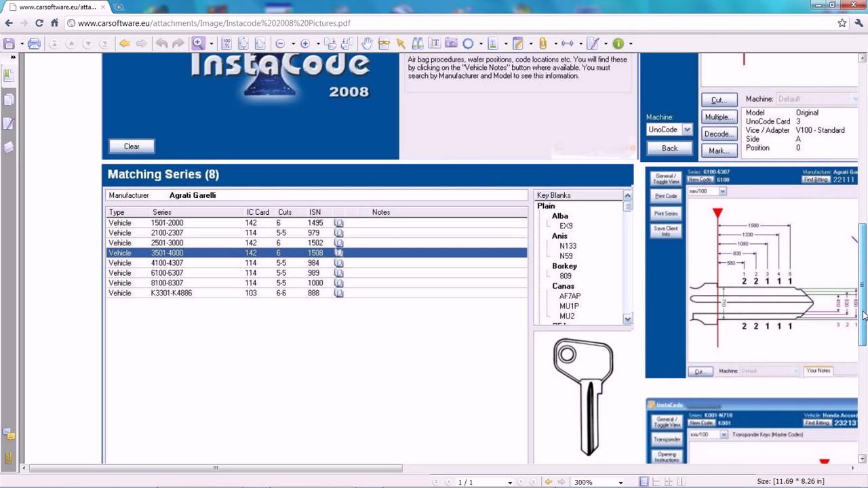The width and height of the screenshot is (868, 488).
Task: Select key blank N133 under Anis
Action: [568, 246]
